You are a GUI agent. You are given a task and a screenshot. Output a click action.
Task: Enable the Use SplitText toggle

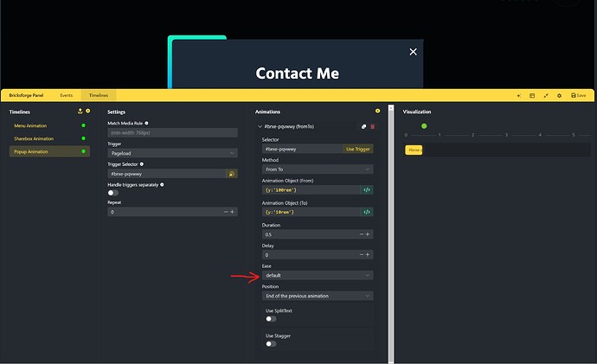tap(271, 318)
